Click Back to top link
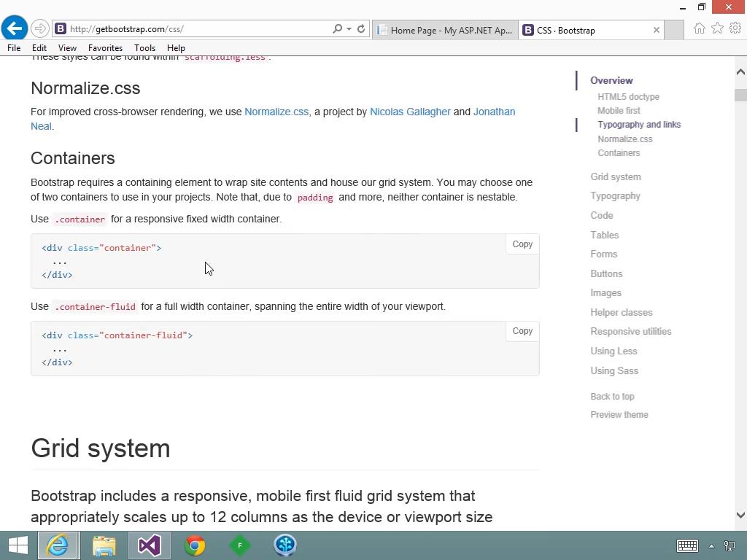Screen dimensions: 747x560 tap(612, 397)
